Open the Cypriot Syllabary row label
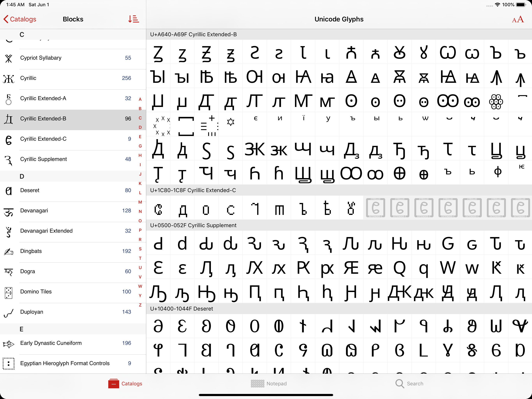 coord(41,58)
